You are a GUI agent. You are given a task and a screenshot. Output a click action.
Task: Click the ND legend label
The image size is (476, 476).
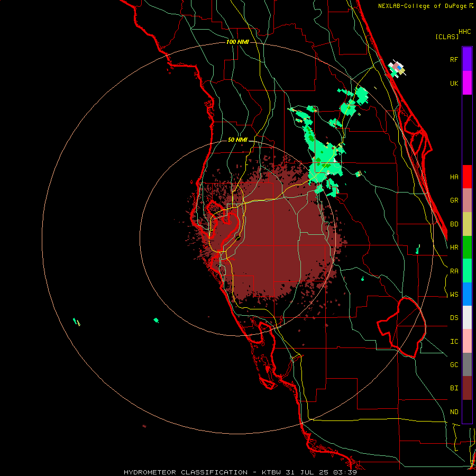click(x=454, y=412)
